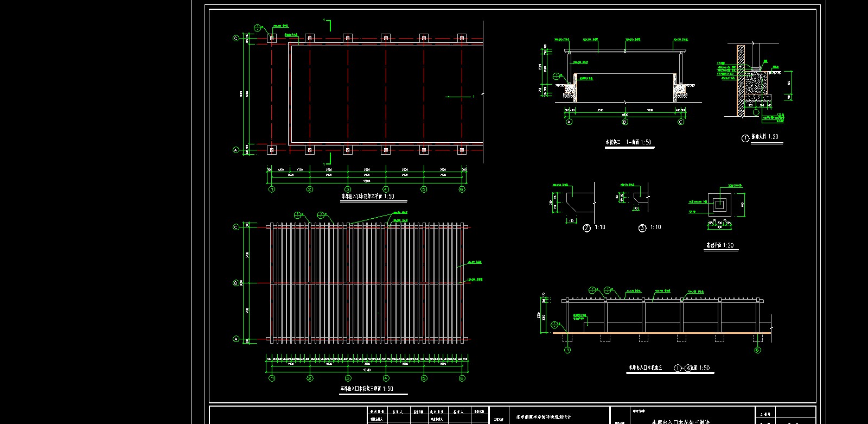Select detail marker 3 labeled 1:10
Screen dimensions: 868x424
pyautogui.click(x=642, y=228)
